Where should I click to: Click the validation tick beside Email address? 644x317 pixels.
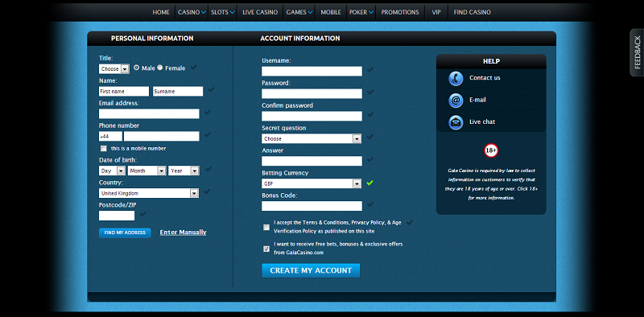(x=208, y=112)
